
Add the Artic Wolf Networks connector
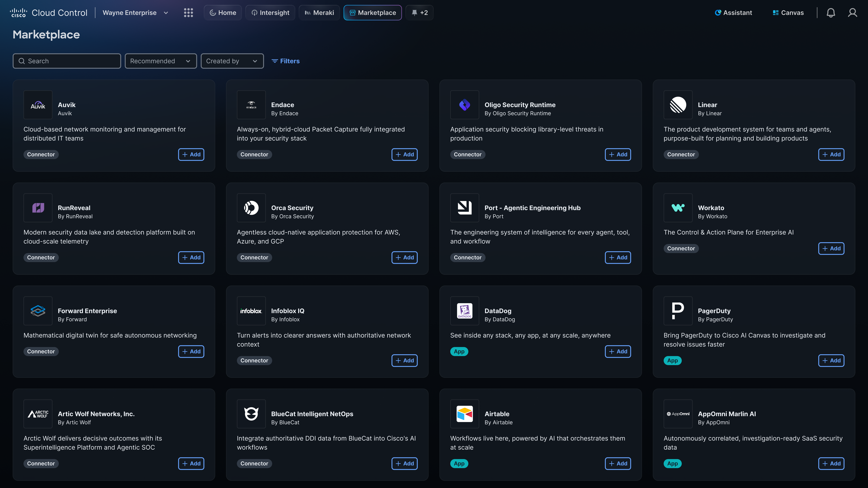point(191,464)
